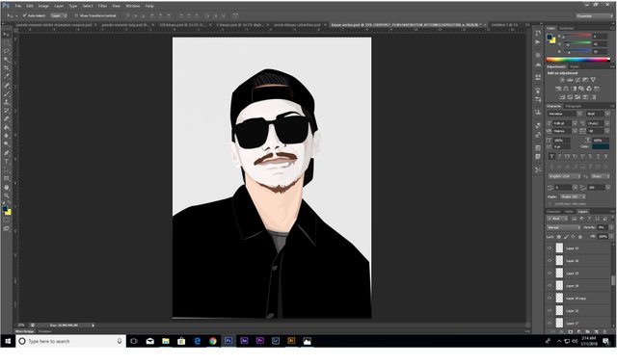The image size is (617, 364).
Task: Open the Windows Start menu
Action: tap(8, 341)
